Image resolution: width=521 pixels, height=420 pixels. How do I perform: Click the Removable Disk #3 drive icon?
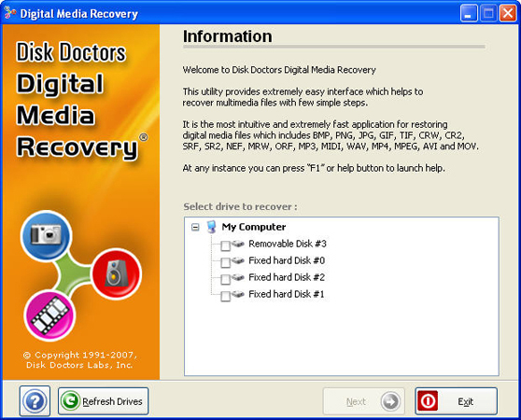(x=238, y=244)
